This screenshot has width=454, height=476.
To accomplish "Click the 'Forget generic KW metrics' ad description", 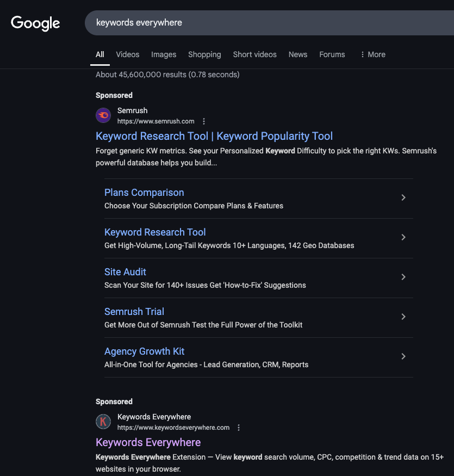I will (266, 157).
